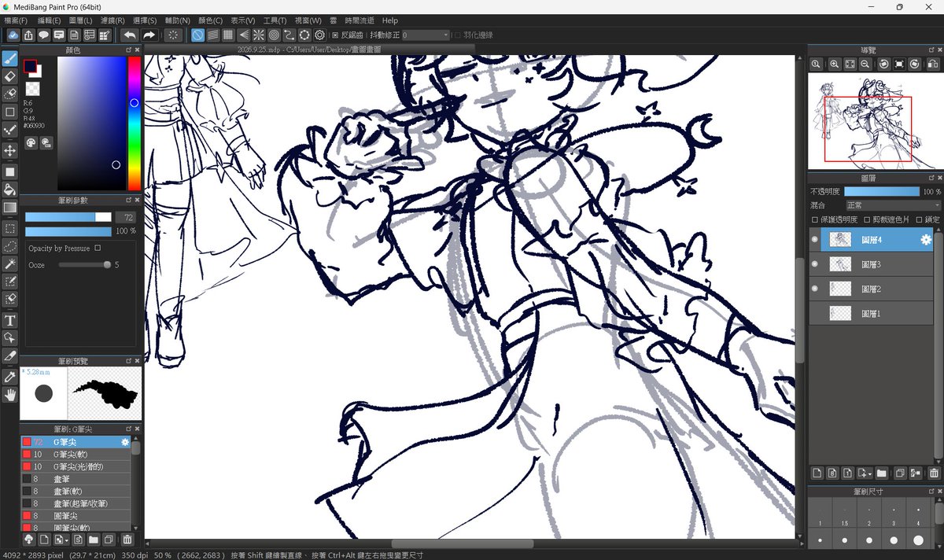
Task: Toggle visibility of 圖層2 layer
Action: click(815, 289)
